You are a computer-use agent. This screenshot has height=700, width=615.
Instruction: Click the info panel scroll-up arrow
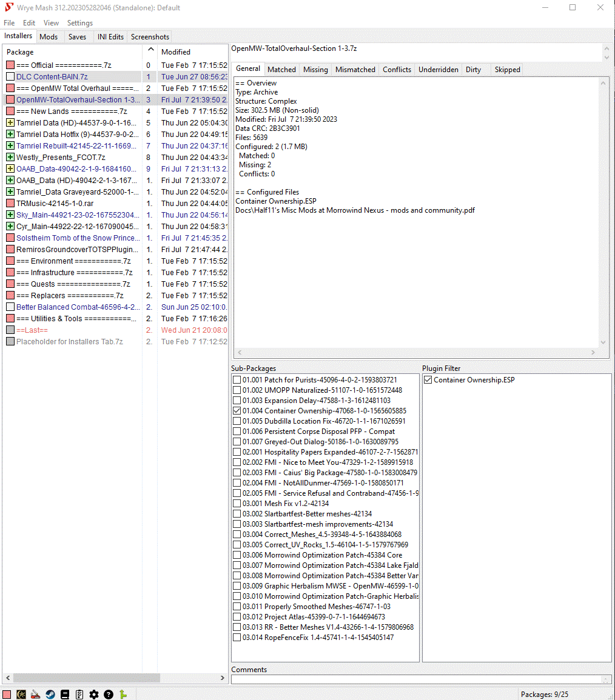point(603,83)
